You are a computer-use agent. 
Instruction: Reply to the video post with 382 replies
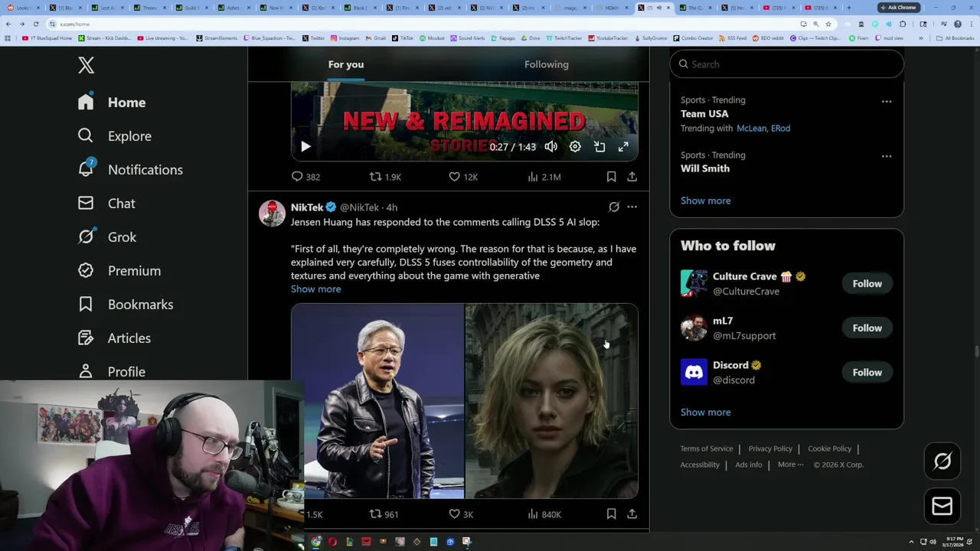[x=305, y=177]
